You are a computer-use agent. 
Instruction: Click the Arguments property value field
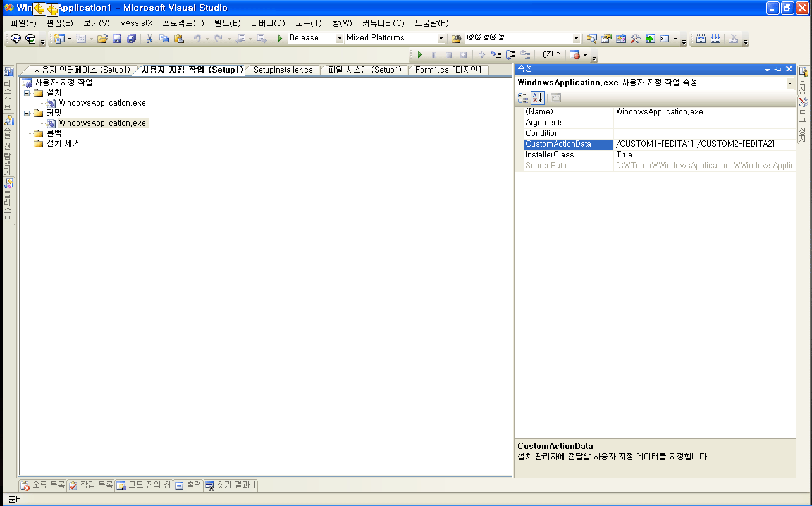(x=704, y=123)
